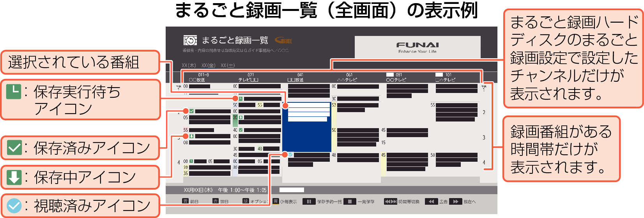Select the 50 program in column 101
Image resolution: width=644 pixels, height=218 pixels.
coord(454,159)
